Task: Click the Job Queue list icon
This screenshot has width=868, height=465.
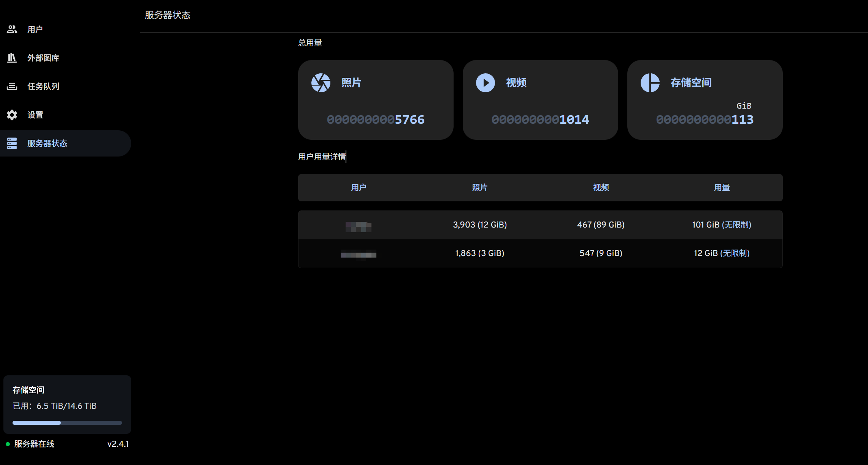Action: click(x=12, y=86)
